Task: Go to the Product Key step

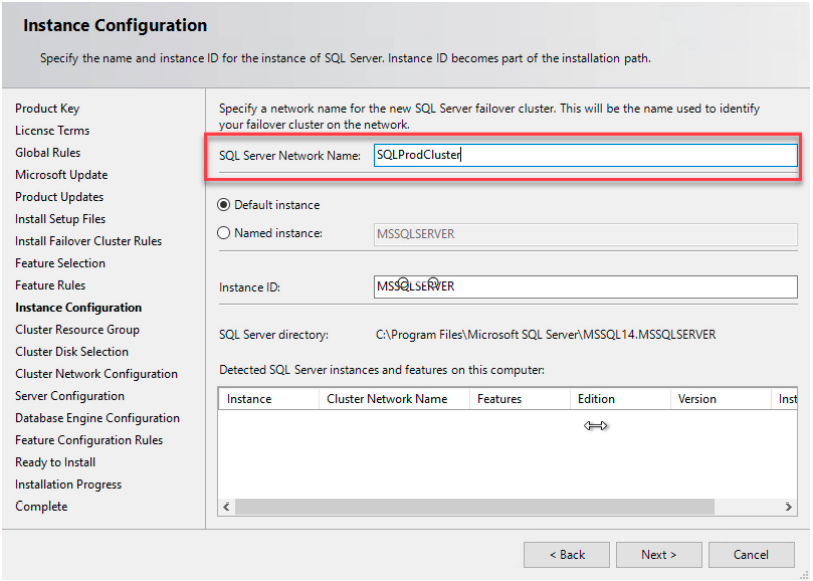Action: [47, 108]
